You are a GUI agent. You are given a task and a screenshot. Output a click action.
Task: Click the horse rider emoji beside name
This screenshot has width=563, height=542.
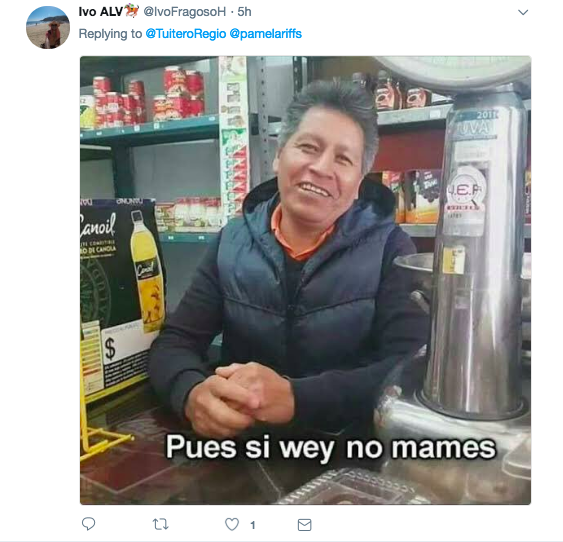131,11
